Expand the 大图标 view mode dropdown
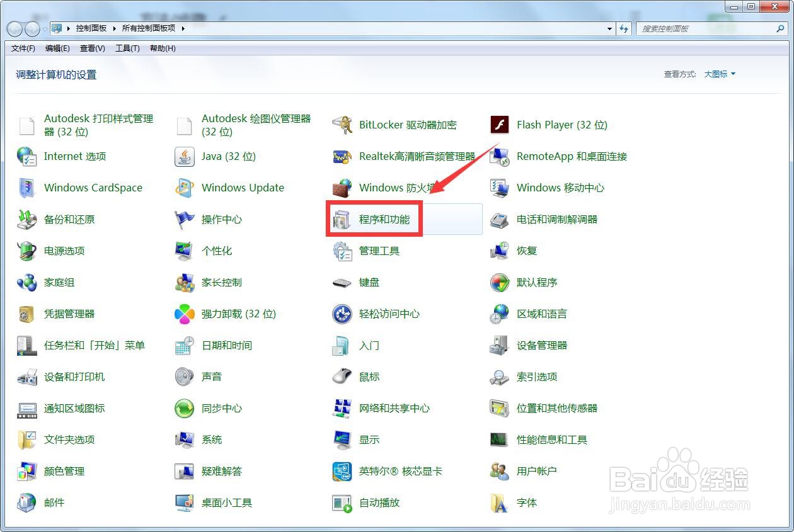The image size is (794, 532). (720, 74)
